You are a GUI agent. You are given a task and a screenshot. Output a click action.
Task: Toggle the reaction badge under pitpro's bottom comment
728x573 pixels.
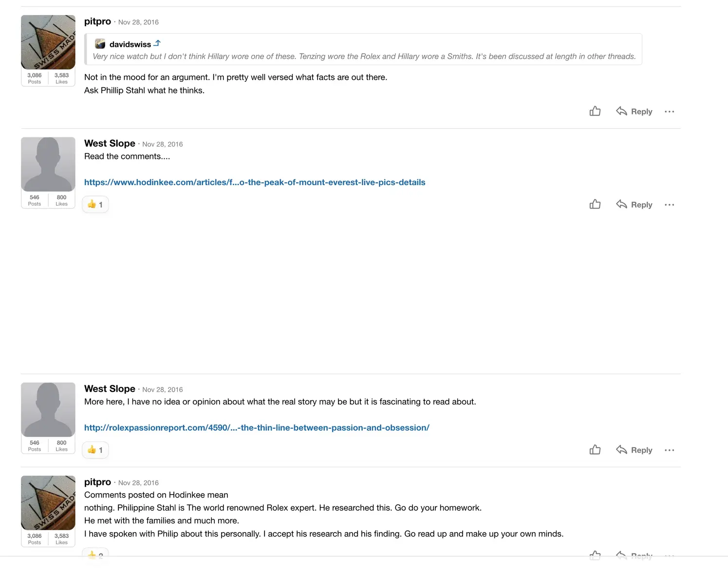tap(95, 554)
